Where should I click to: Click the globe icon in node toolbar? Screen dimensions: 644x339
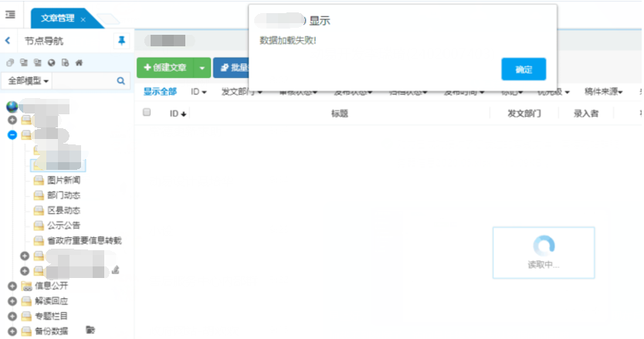(51, 62)
